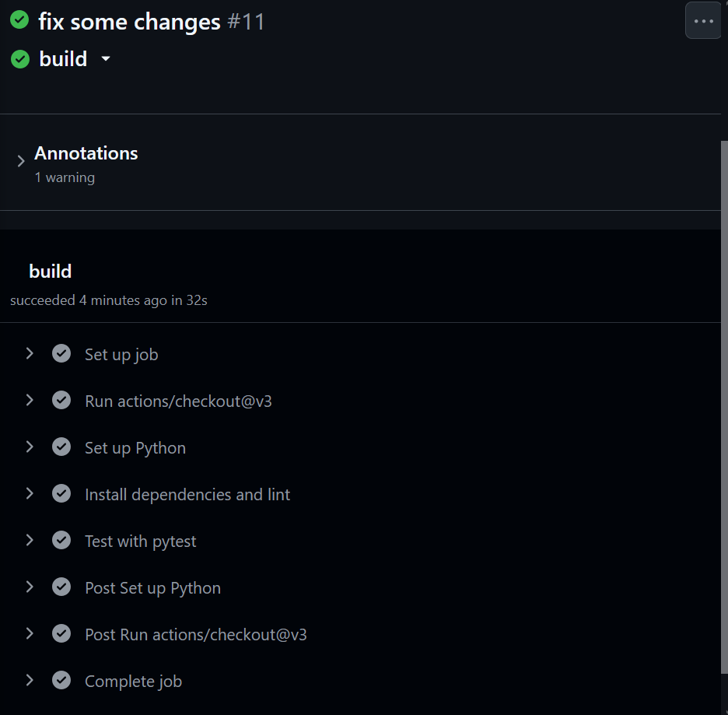
Task: Expand the Annotations section
Action: [x=21, y=162]
